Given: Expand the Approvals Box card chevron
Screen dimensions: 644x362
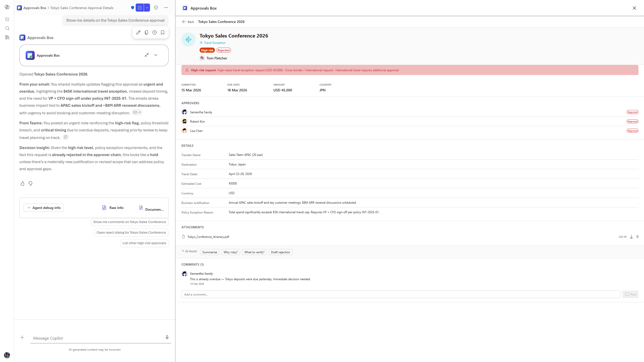Looking at the screenshot, I should tap(156, 55).
